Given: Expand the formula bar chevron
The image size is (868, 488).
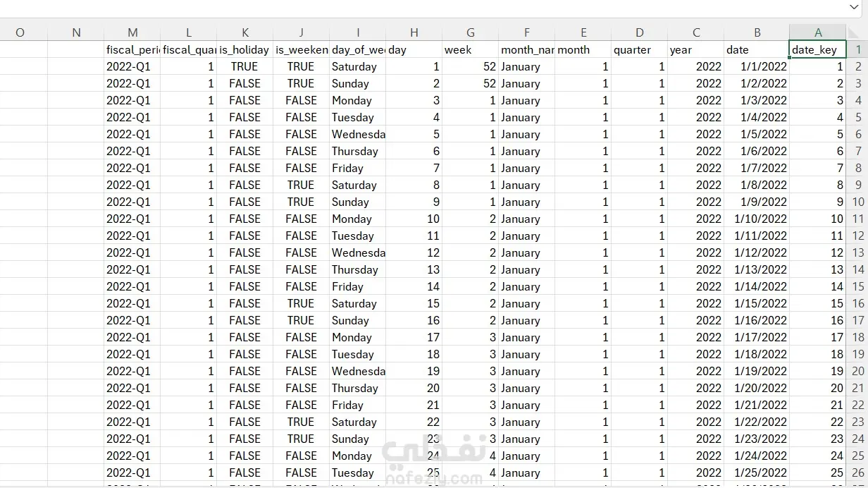Looking at the screenshot, I should (x=855, y=8).
